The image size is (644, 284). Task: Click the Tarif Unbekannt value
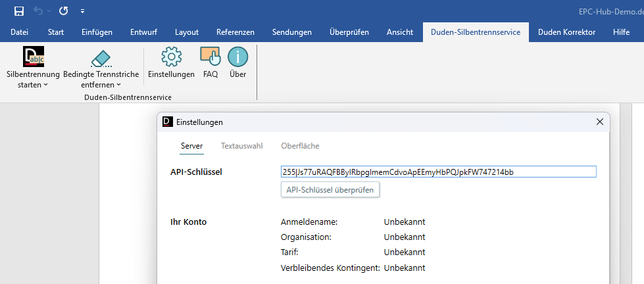pos(405,252)
